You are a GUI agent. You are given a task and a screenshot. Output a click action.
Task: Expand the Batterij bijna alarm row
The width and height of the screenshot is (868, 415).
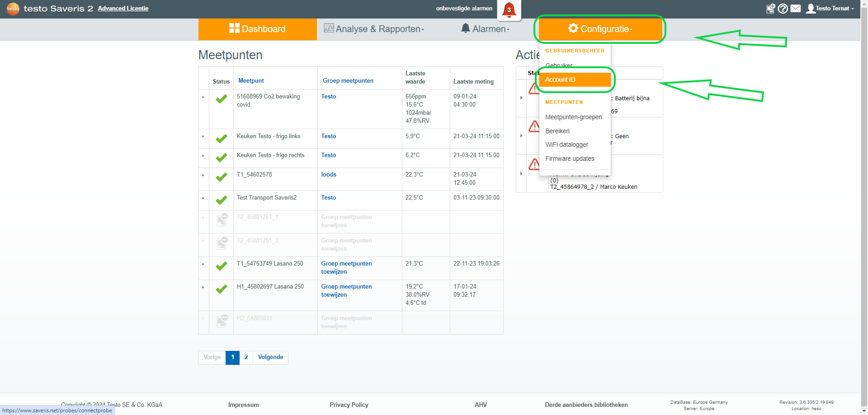tap(521, 98)
